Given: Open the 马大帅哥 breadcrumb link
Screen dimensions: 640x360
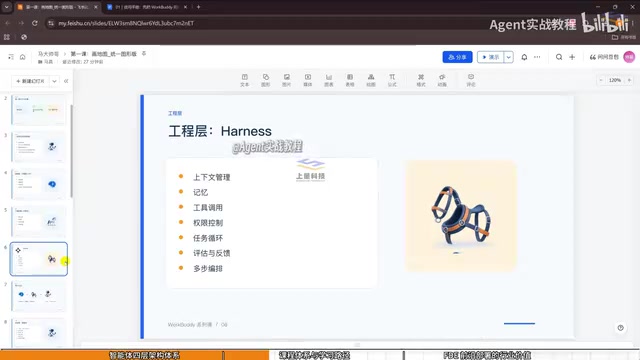Looking at the screenshot, I should pyautogui.click(x=48, y=54).
